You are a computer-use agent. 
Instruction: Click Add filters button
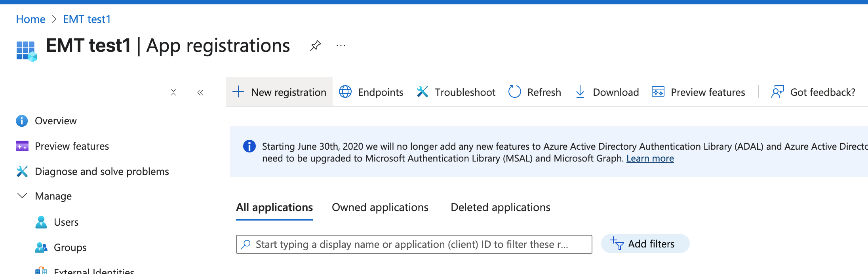(645, 244)
